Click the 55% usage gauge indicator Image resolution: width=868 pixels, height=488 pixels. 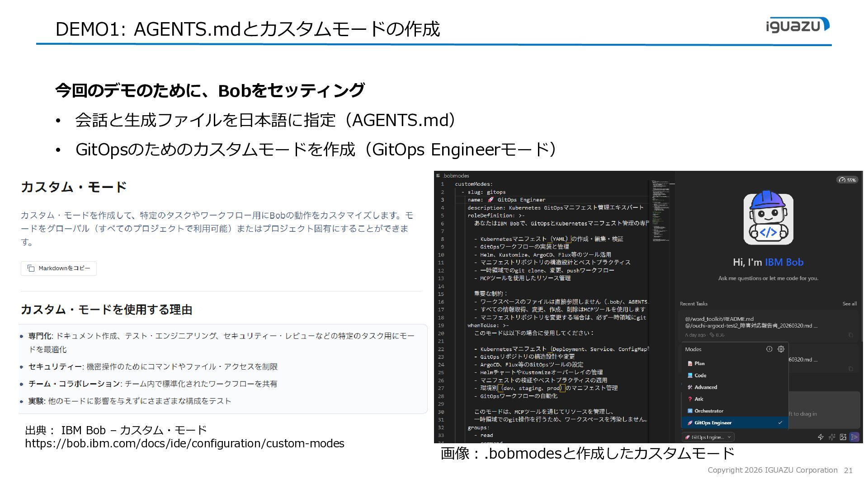(847, 180)
